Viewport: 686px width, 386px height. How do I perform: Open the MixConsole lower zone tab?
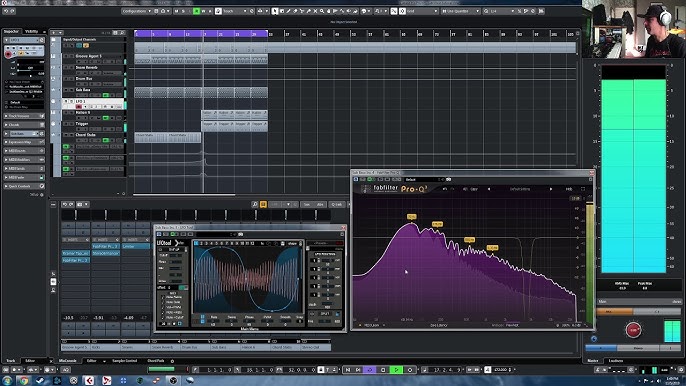click(x=68, y=361)
